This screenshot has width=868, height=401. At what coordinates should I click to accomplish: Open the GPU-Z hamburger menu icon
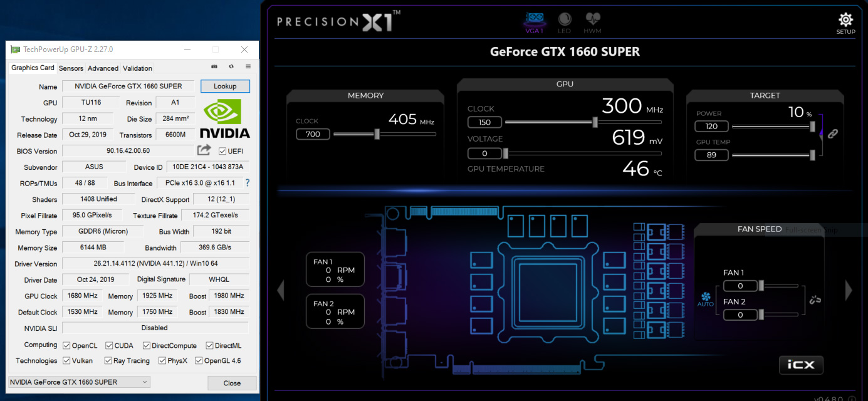pyautogui.click(x=248, y=66)
